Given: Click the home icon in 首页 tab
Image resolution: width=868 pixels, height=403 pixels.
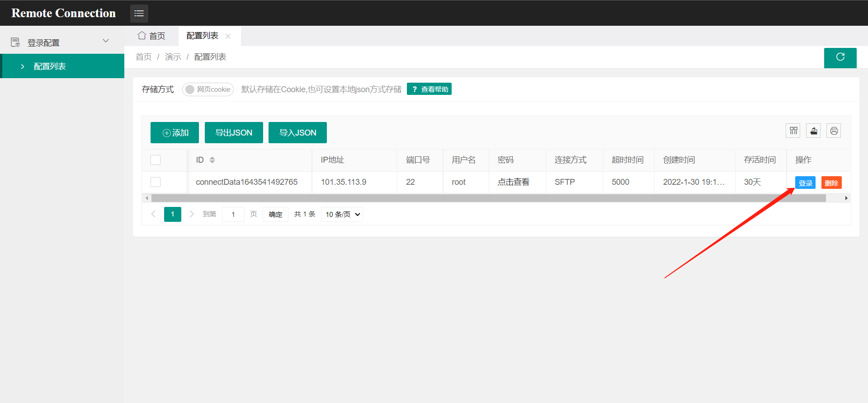Looking at the screenshot, I should click(142, 35).
